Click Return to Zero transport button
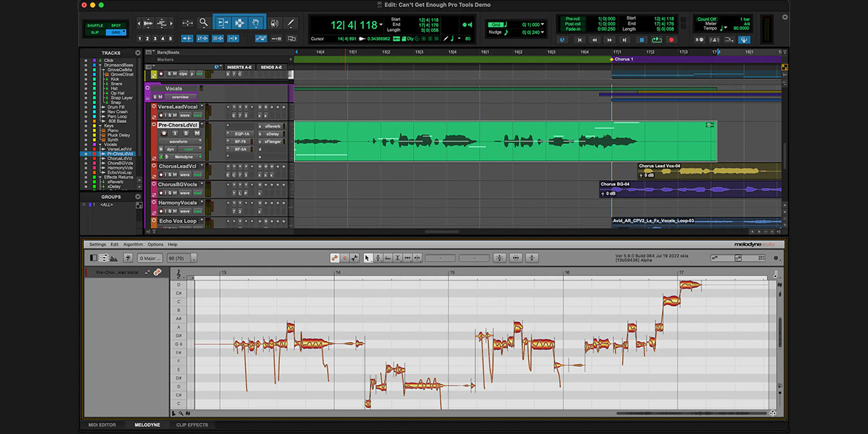 coord(579,40)
